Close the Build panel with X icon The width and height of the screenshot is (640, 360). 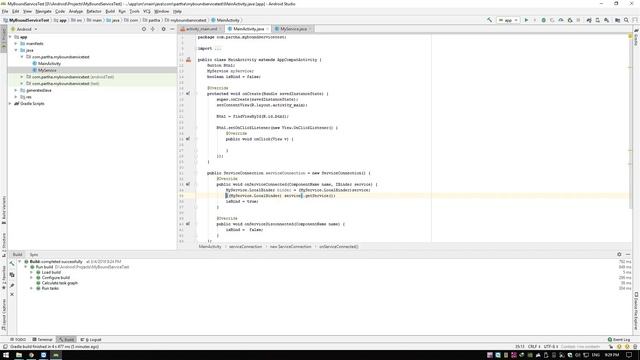tap(12, 294)
